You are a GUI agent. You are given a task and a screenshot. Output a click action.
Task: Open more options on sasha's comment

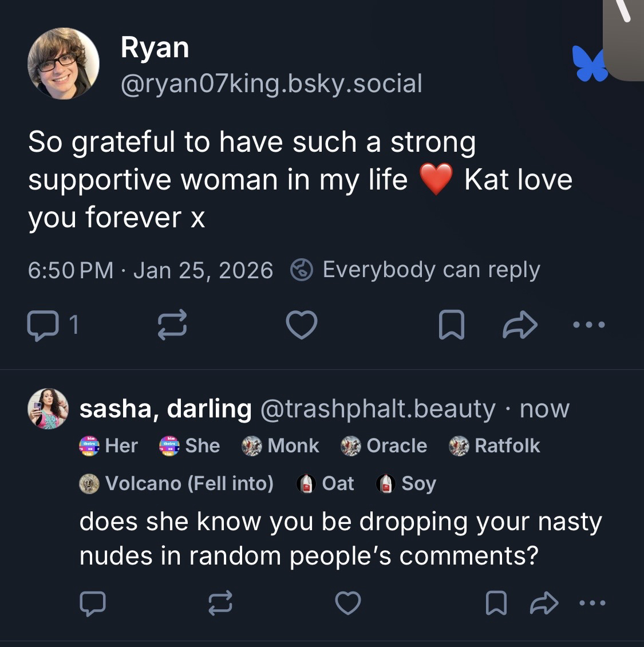tap(591, 603)
